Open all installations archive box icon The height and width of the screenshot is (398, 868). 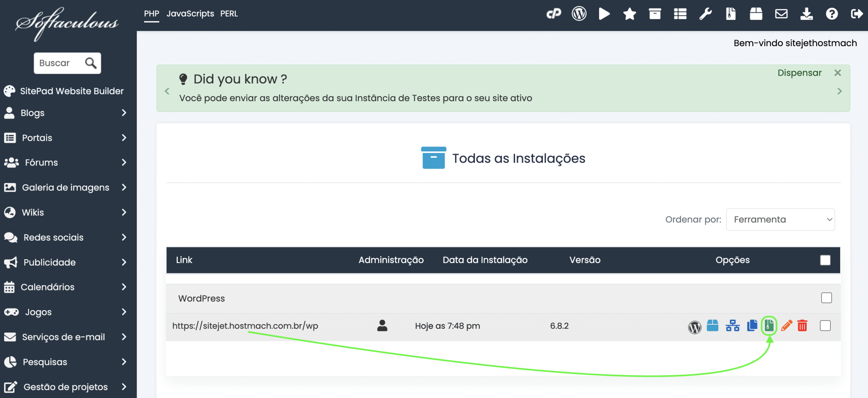(655, 14)
